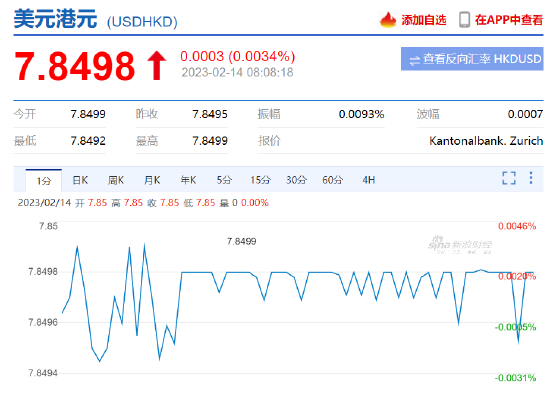Click the 振幅 value 0.0093%

(361, 114)
